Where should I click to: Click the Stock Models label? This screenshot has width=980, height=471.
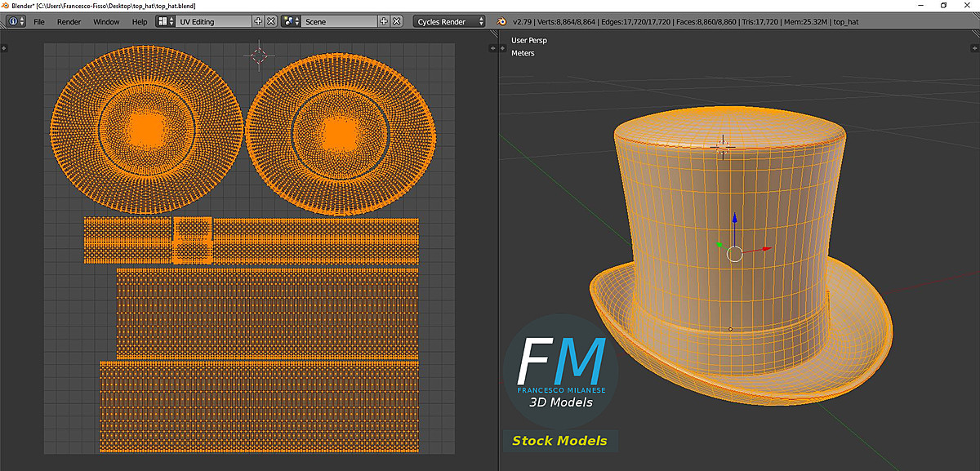559,441
